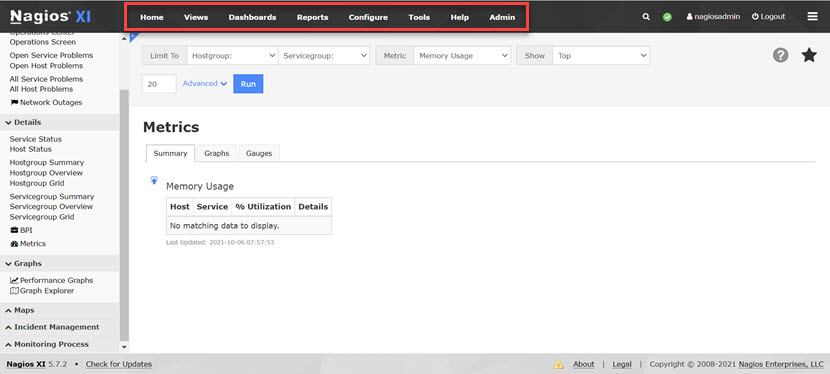Expand the Monitoring Process section
Image resolution: width=830 pixels, height=374 pixels.
pyautogui.click(x=59, y=344)
